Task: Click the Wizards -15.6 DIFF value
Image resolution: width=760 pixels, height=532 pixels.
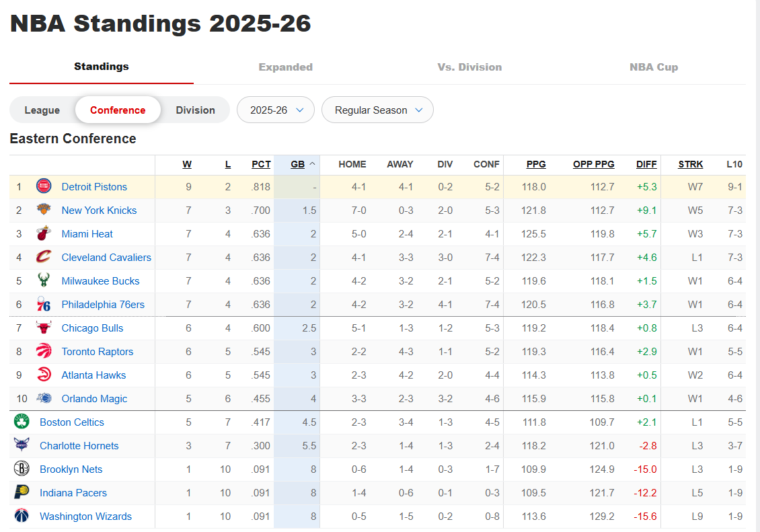Action: coord(645,516)
